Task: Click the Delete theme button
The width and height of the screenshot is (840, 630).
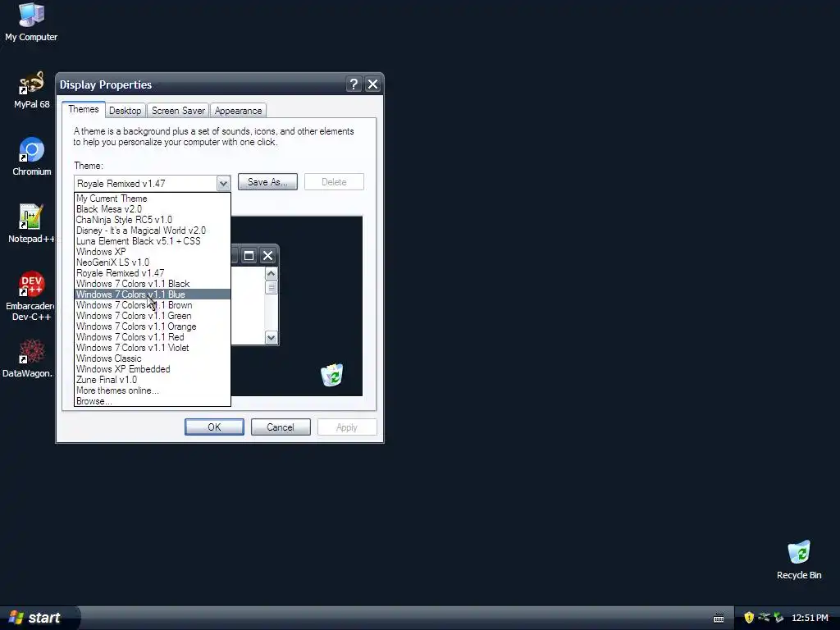Action: (334, 182)
